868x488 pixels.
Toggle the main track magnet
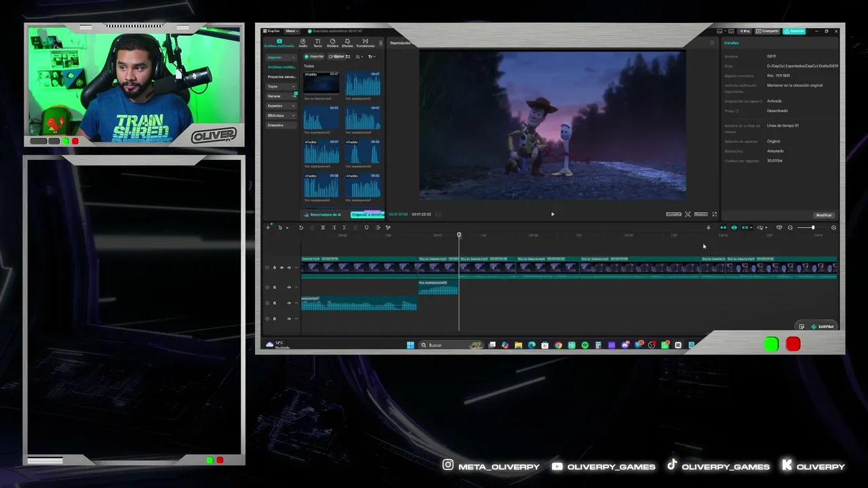(723, 228)
